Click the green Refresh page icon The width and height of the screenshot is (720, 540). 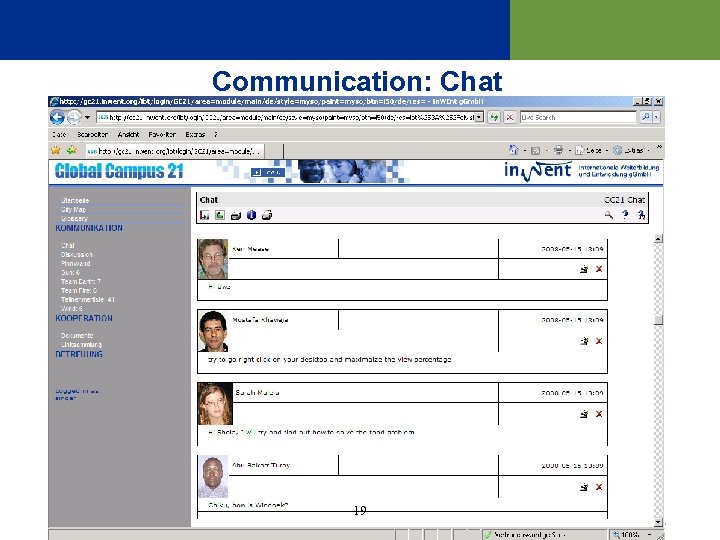(x=494, y=118)
